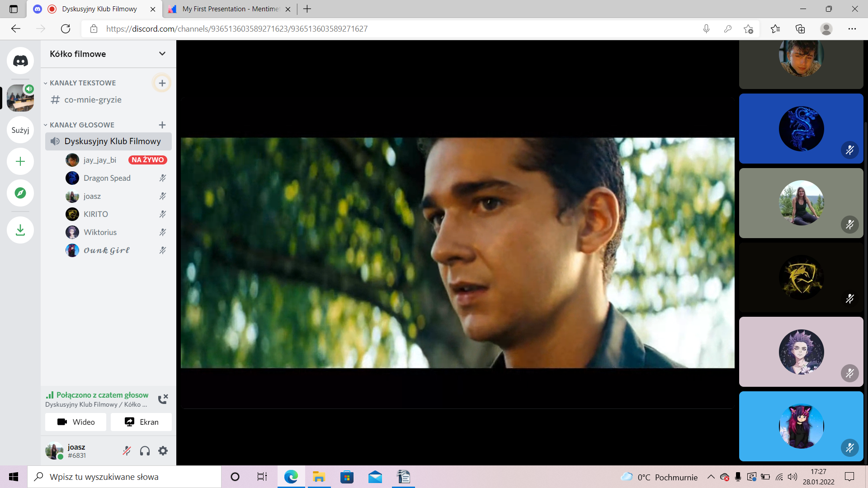Image resolution: width=868 pixels, height=488 pixels.
Task: Collapse KANAŁY GŁOSOWE category
Action: [79, 125]
